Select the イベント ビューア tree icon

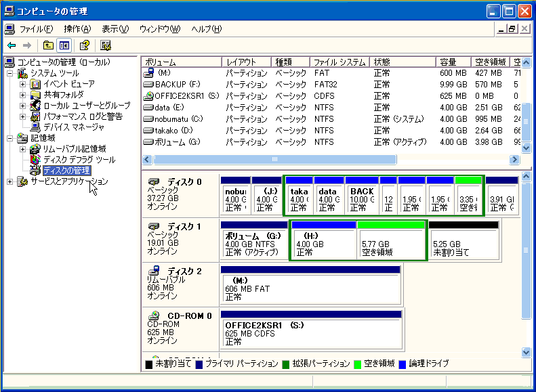point(36,84)
